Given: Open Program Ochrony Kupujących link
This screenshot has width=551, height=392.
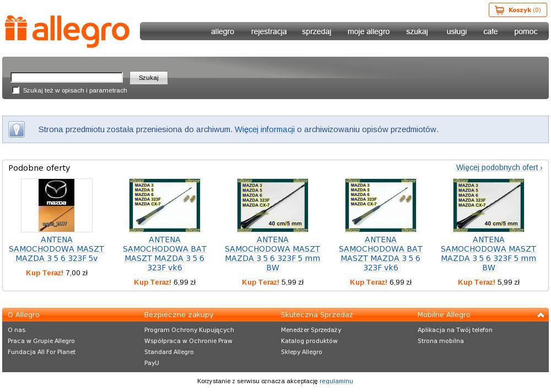Looking at the screenshot, I should pyautogui.click(x=189, y=330).
